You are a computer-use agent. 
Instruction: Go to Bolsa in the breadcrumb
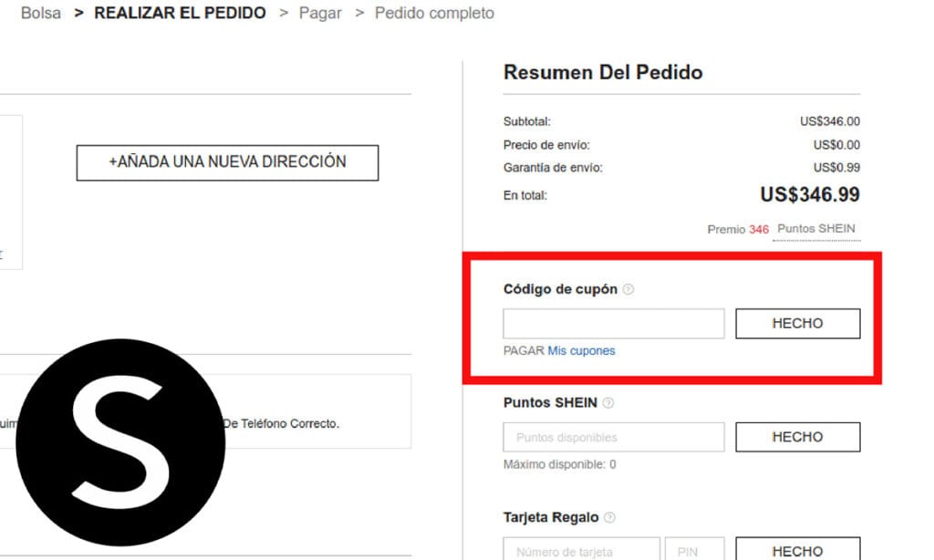click(40, 13)
